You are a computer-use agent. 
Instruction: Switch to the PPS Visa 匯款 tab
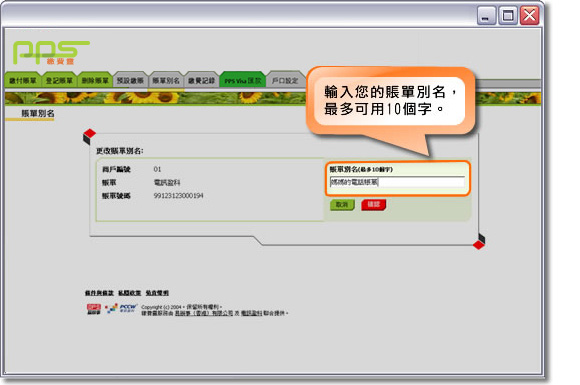tap(243, 80)
